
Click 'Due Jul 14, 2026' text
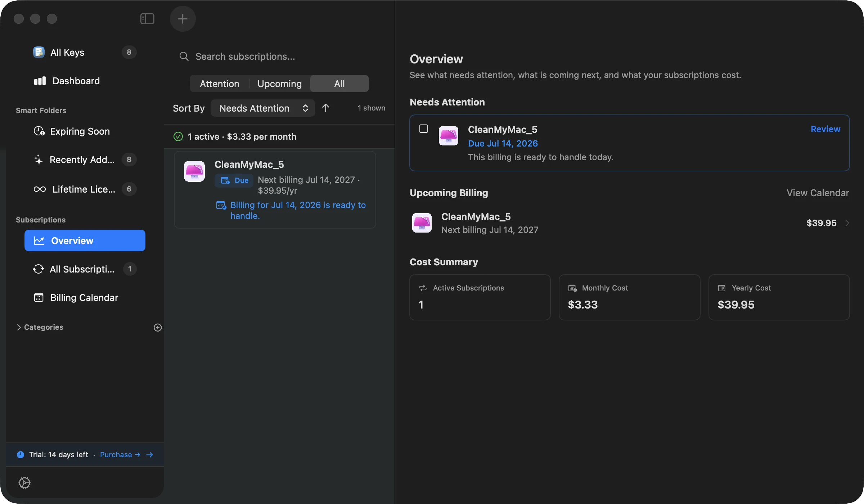pyautogui.click(x=503, y=143)
